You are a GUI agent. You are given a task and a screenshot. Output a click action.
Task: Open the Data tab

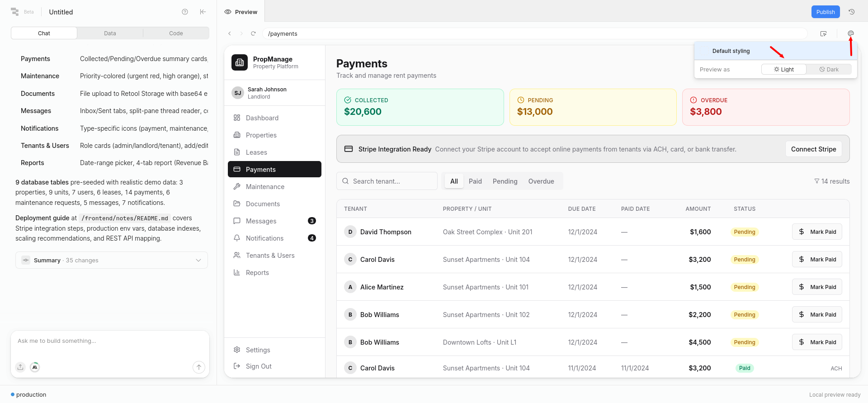click(110, 33)
